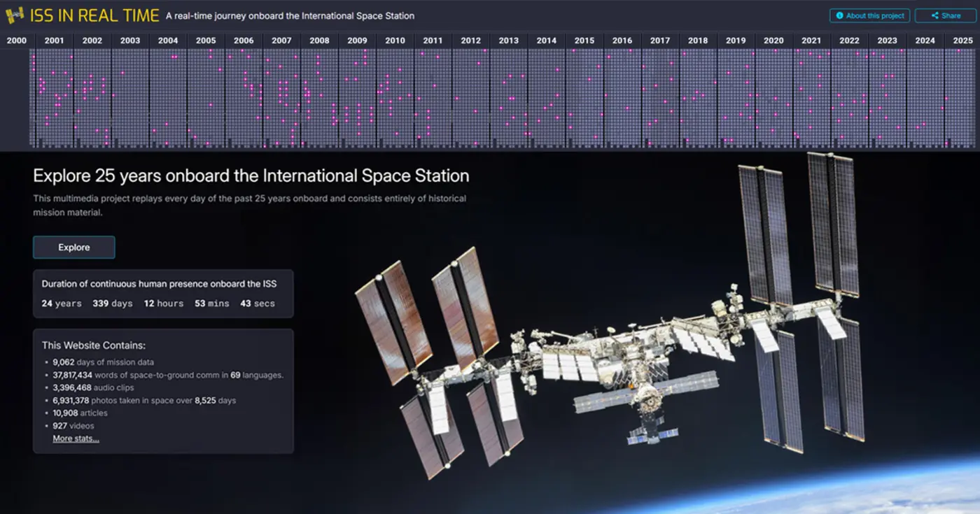The image size is (980, 514).
Task: Open the 2005 year calendar
Action: 205,40
